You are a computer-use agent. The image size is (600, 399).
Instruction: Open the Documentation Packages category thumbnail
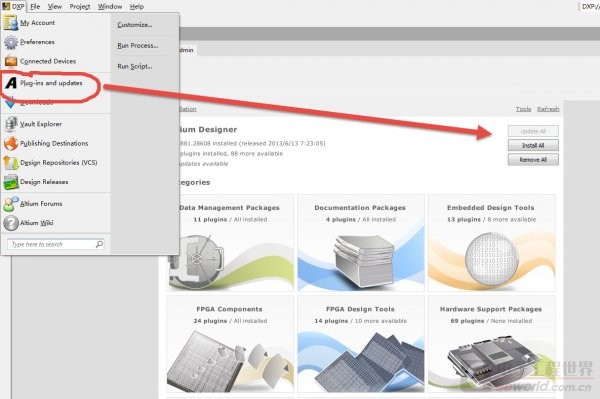coord(361,243)
